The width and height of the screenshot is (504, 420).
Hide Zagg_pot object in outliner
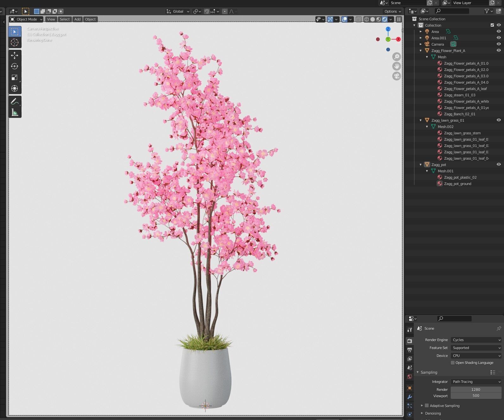[x=499, y=164]
